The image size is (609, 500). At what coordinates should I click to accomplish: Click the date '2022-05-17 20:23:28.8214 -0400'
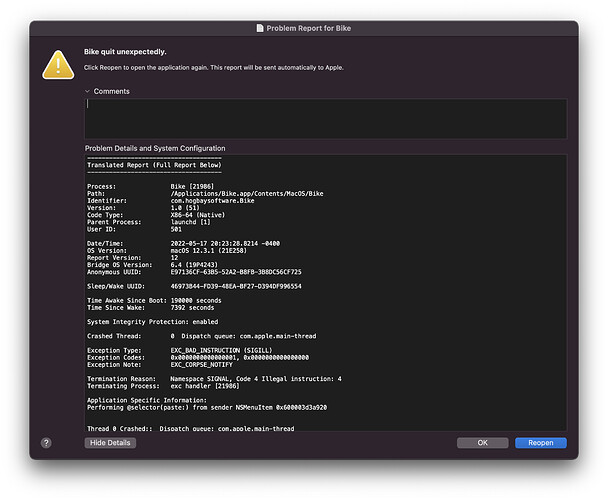point(225,244)
